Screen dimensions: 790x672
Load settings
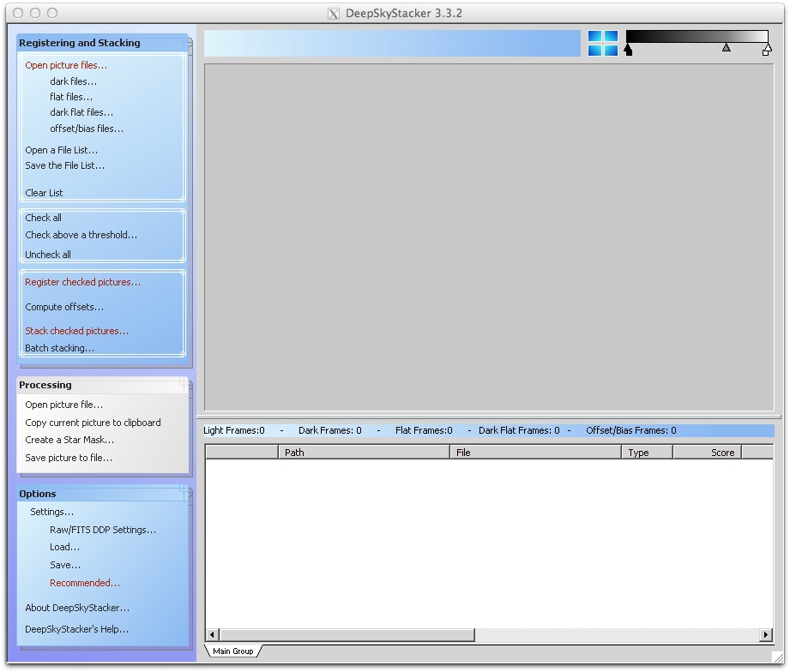pyautogui.click(x=64, y=547)
